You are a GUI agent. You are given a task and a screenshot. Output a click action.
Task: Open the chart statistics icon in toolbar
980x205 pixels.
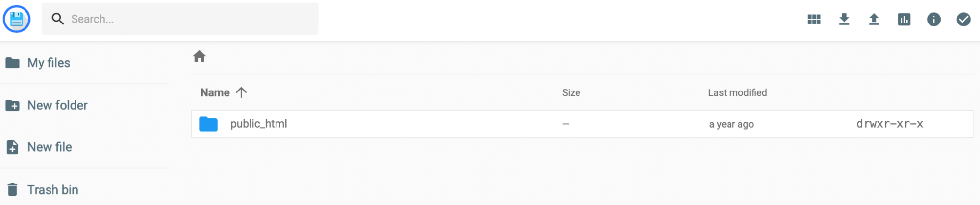(x=904, y=19)
